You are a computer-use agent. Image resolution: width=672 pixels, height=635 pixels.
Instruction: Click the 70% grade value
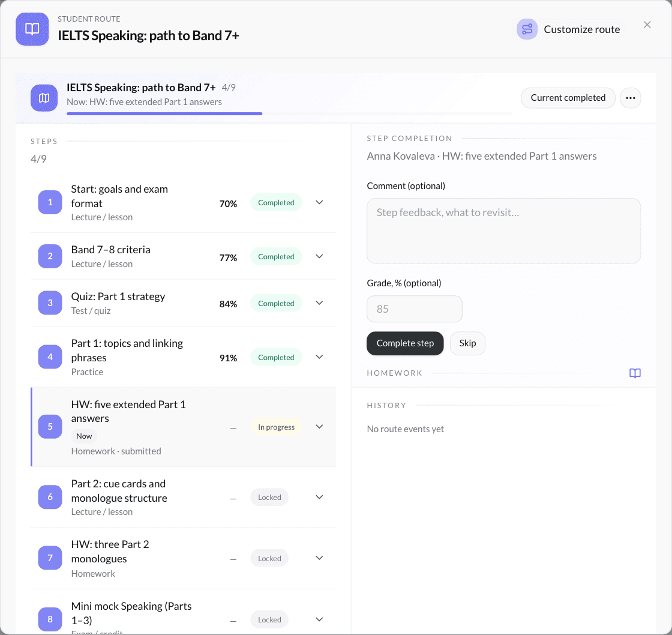(228, 203)
